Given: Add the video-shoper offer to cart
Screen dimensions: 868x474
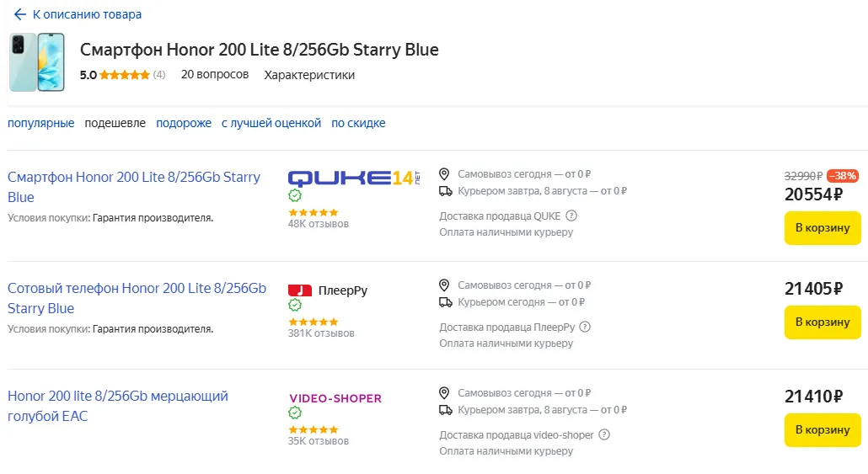Looking at the screenshot, I should pyautogui.click(x=822, y=430).
